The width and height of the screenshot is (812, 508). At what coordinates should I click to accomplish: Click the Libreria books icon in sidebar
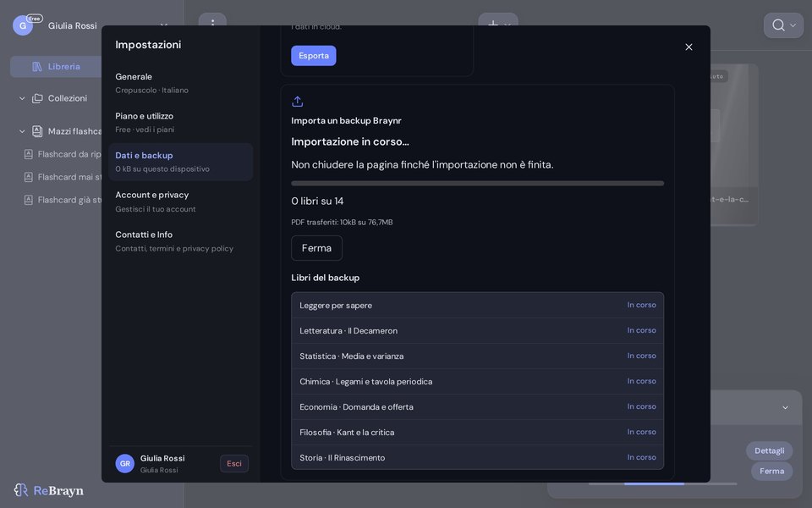36,66
